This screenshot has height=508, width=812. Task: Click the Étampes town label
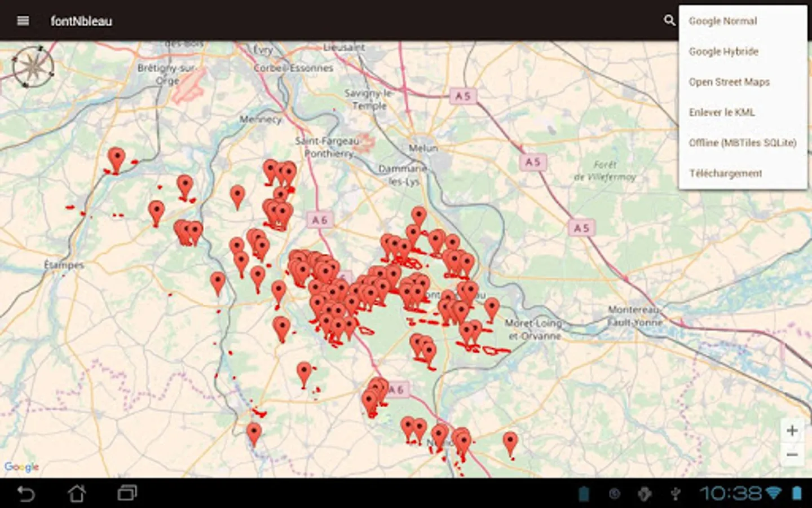[x=64, y=265]
